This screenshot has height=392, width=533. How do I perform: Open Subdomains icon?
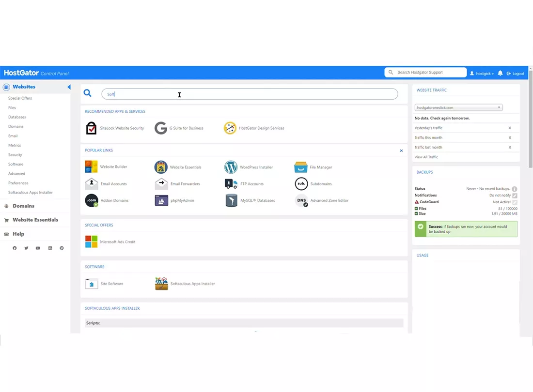pyautogui.click(x=301, y=183)
